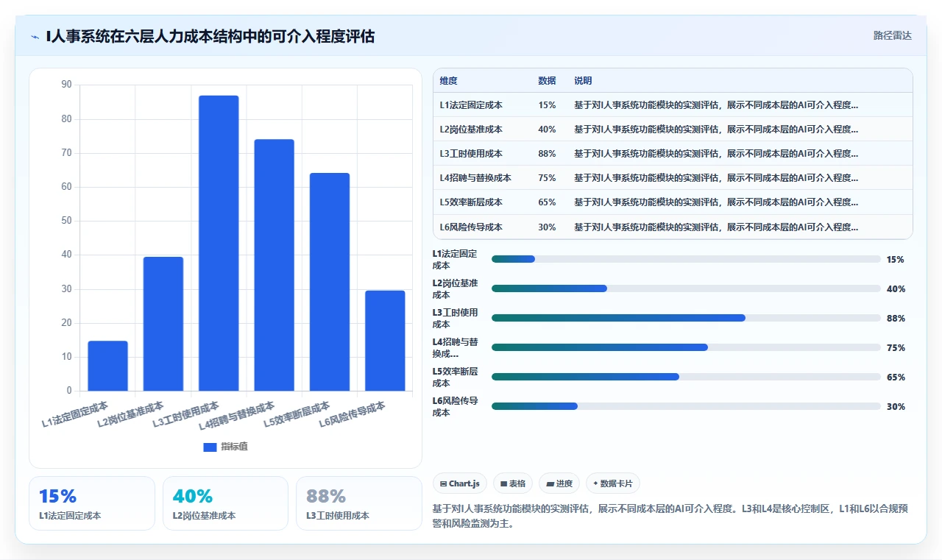Select the 数据卡片 tag chip
This screenshot has width=942, height=560.
tap(613, 483)
